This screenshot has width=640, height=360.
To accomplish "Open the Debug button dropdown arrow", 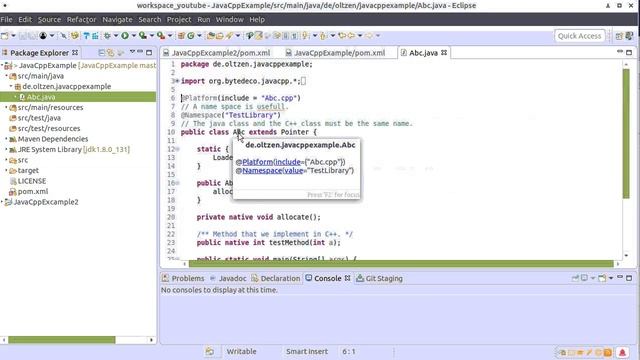I will click(116, 36).
